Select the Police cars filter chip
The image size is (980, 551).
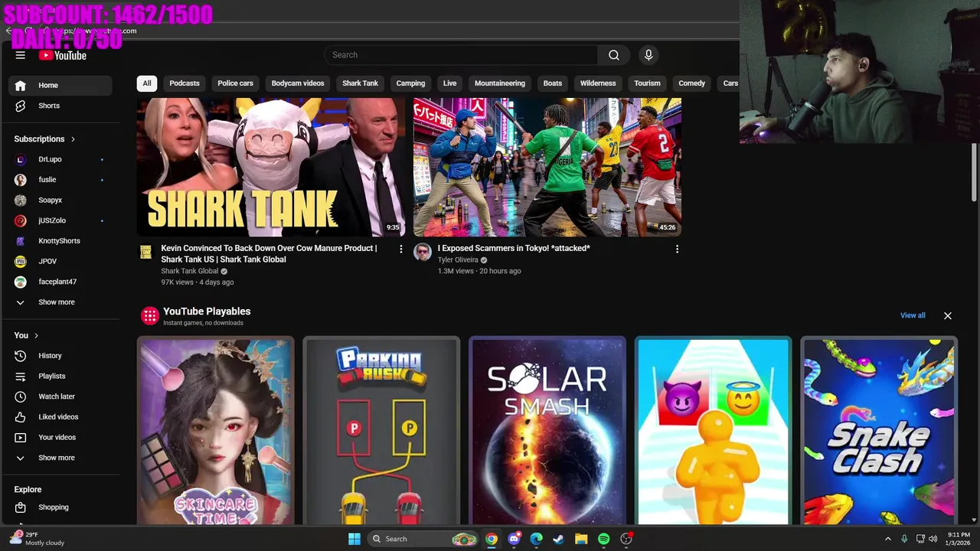[235, 83]
